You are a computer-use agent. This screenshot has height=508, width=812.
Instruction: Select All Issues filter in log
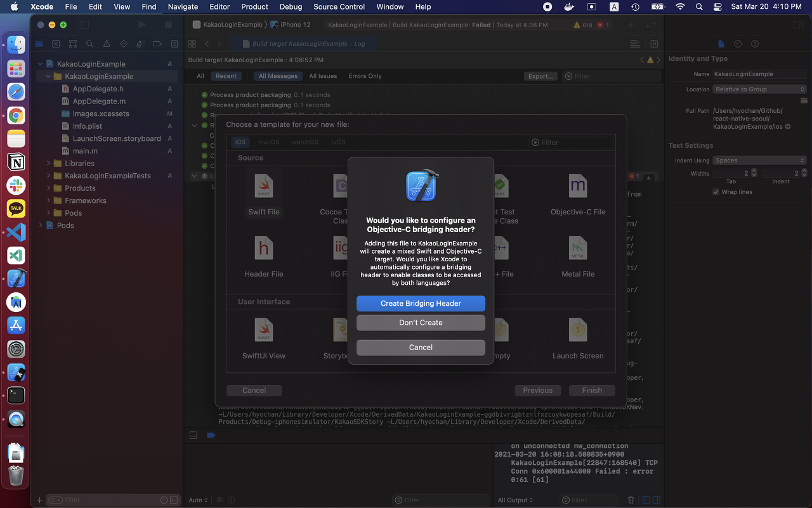(x=323, y=76)
